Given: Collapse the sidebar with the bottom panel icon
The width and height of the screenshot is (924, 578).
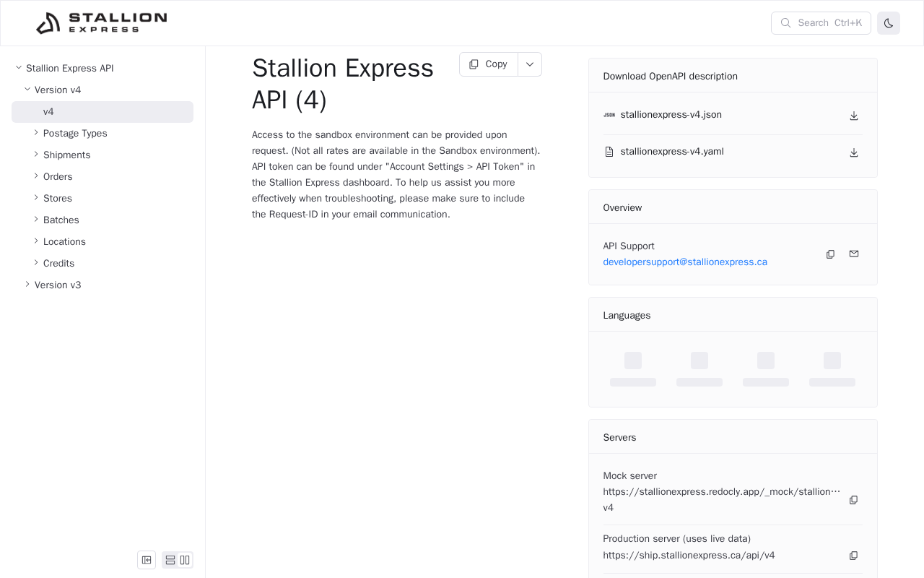Looking at the screenshot, I should pos(147,560).
